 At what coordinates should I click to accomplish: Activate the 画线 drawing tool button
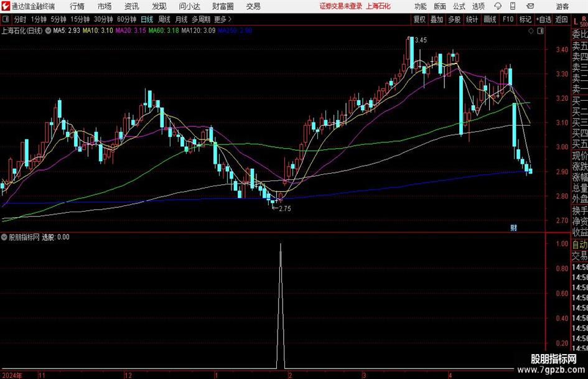point(490,19)
